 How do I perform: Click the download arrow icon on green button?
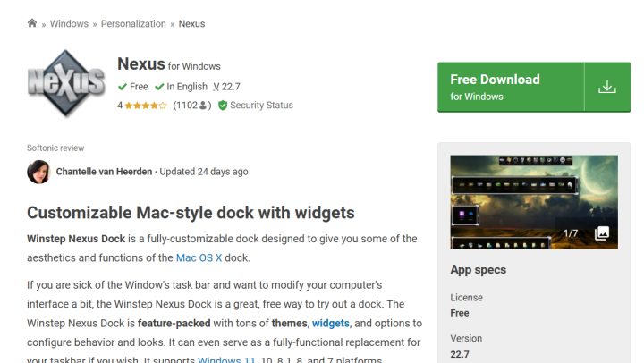tap(607, 87)
